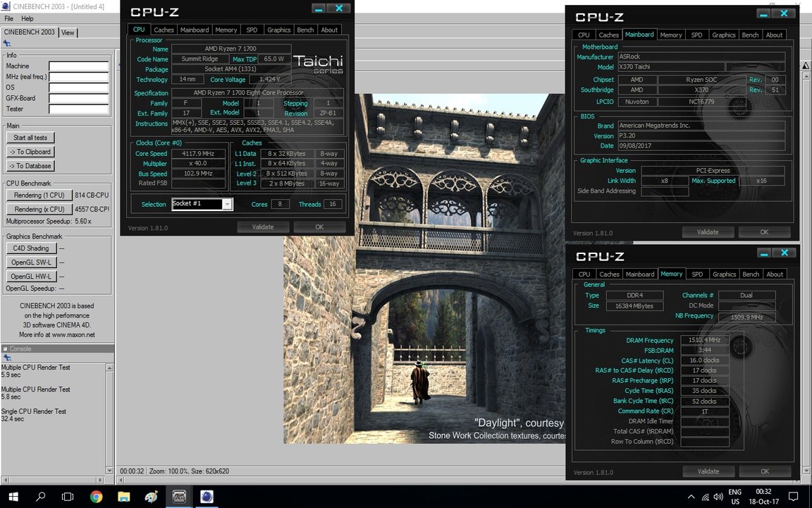Screen dimensions: 812x508
Task: Select the CINEBENCH 2003 tab
Action: [30, 32]
